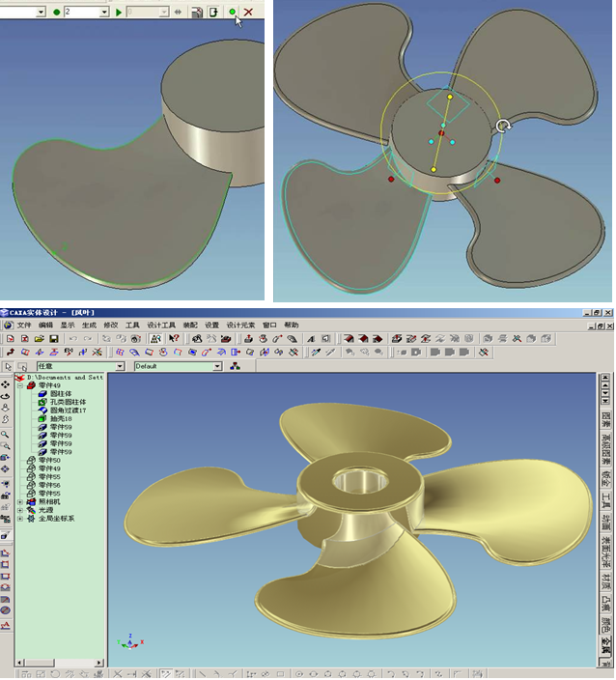Image resolution: width=616 pixels, height=680 pixels.
Task: Expand the 照相机 tree node
Action: (21, 501)
